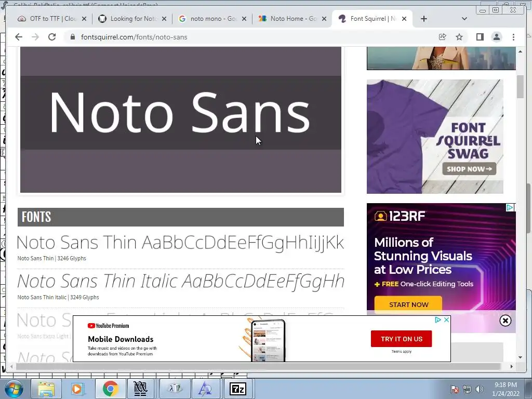Screen dimensions: 532x399
Task: Close the Looking for Noto tab
Action: [x=164, y=19]
